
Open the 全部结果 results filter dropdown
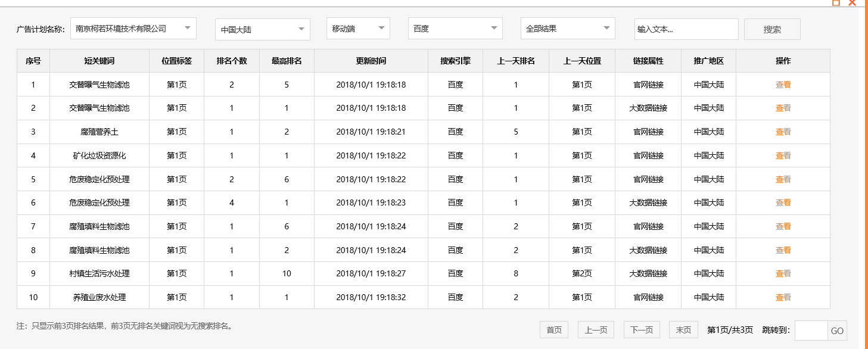tap(567, 28)
